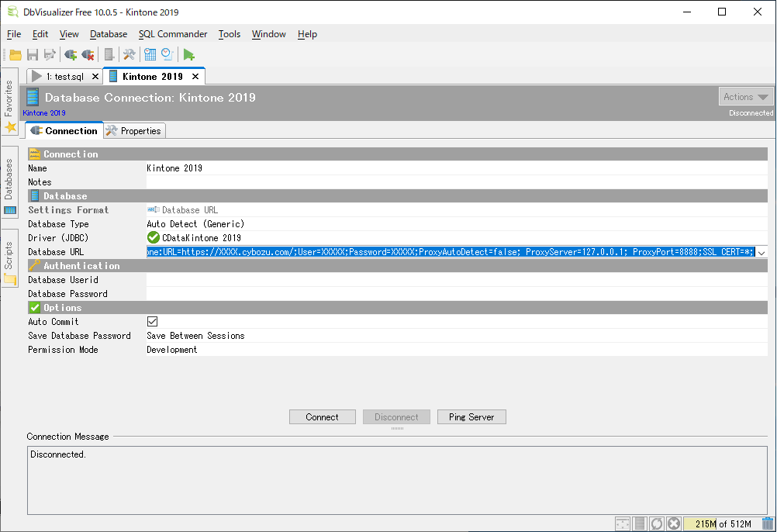
Task: Click the 215M of 512M memory bar
Action: (721, 523)
